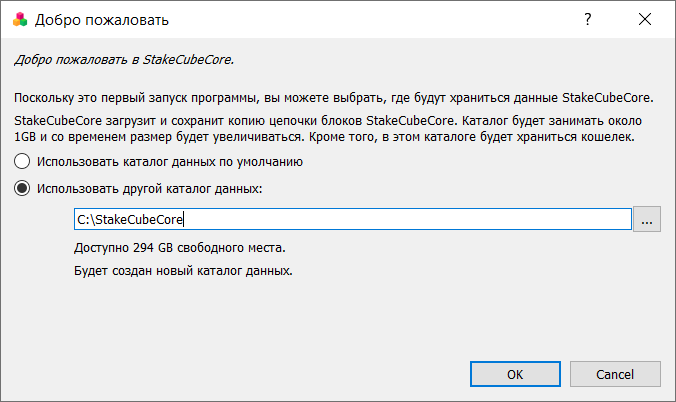Click the 'Добро пожаловать' window title text
The height and width of the screenshot is (402, 676).
tap(102, 20)
